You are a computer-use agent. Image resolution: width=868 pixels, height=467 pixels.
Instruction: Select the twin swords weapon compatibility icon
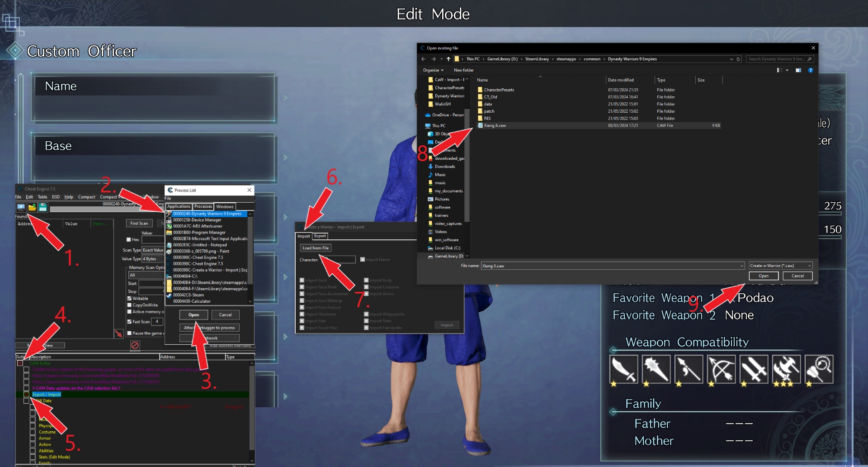(x=754, y=369)
